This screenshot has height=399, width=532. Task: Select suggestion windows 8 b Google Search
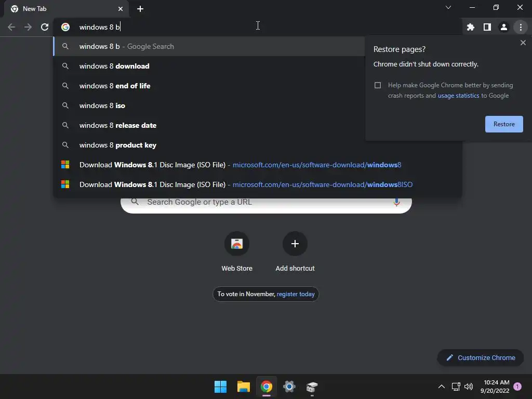coord(209,46)
